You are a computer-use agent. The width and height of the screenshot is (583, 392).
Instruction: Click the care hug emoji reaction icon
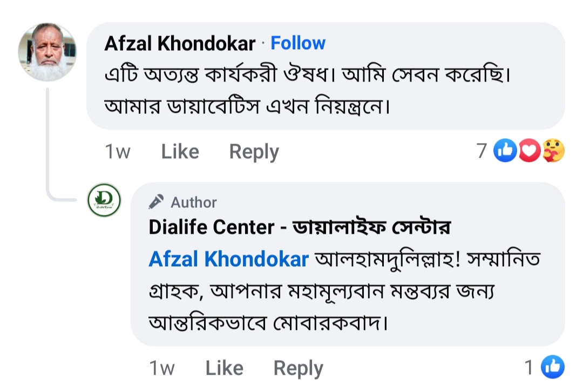pos(553,151)
